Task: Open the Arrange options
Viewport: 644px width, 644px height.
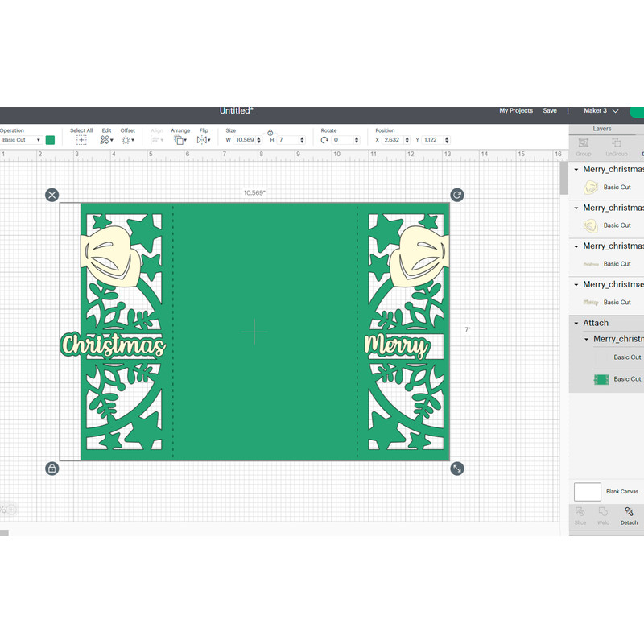Action: pos(180,139)
